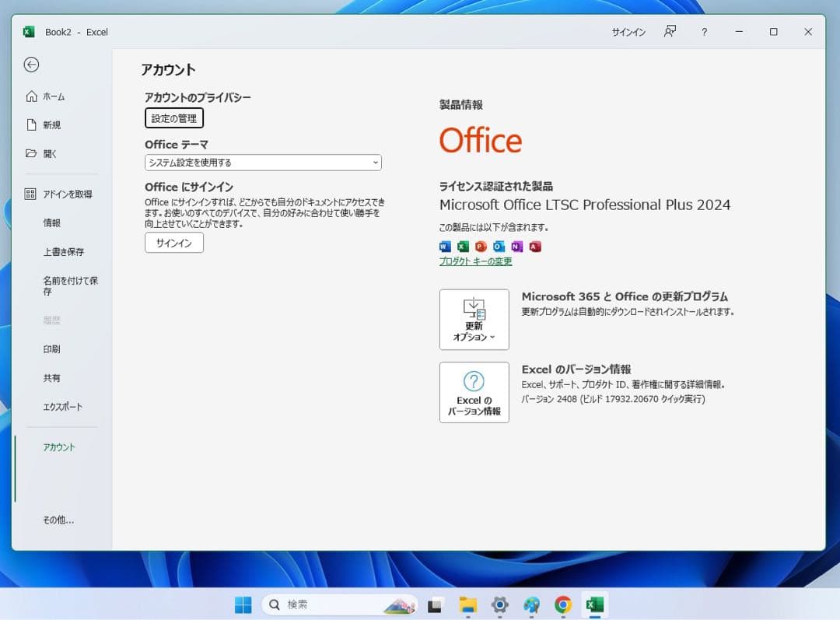
Task: Click the 設定の管理 button
Action: (174, 118)
